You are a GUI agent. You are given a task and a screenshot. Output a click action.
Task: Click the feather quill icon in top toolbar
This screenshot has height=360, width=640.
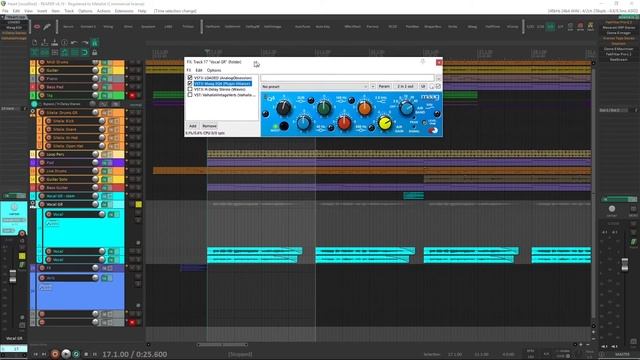47,27
